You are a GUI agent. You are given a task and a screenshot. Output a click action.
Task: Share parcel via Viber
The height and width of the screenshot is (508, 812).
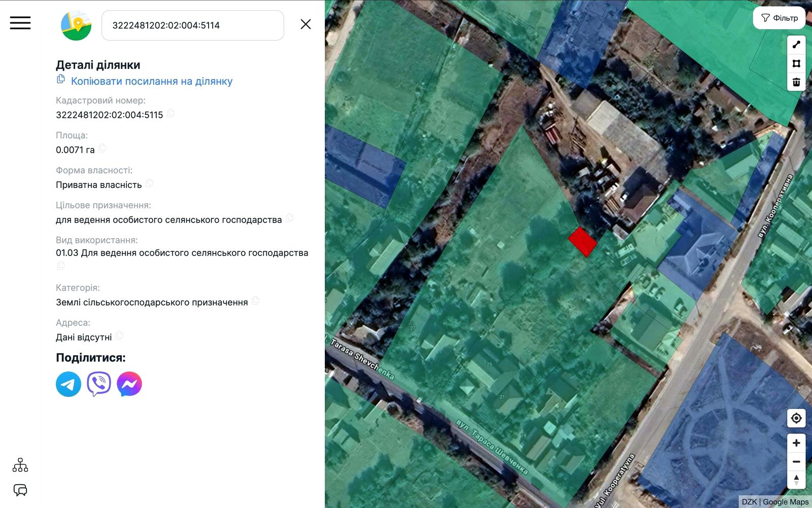point(99,384)
